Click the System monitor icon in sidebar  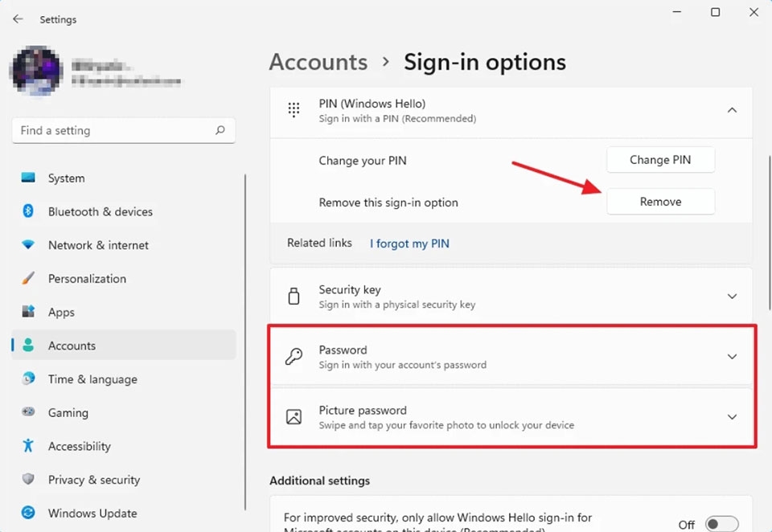click(x=29, y=178)
